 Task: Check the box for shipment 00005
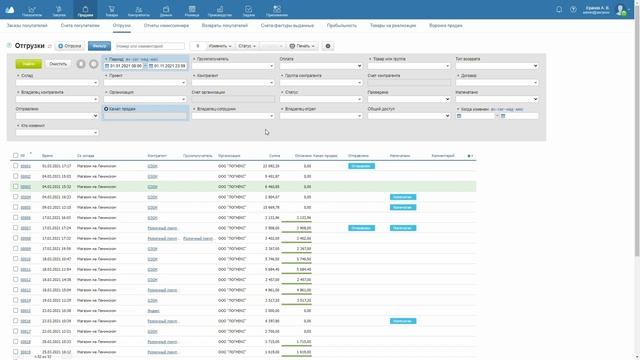coord(16,207)
